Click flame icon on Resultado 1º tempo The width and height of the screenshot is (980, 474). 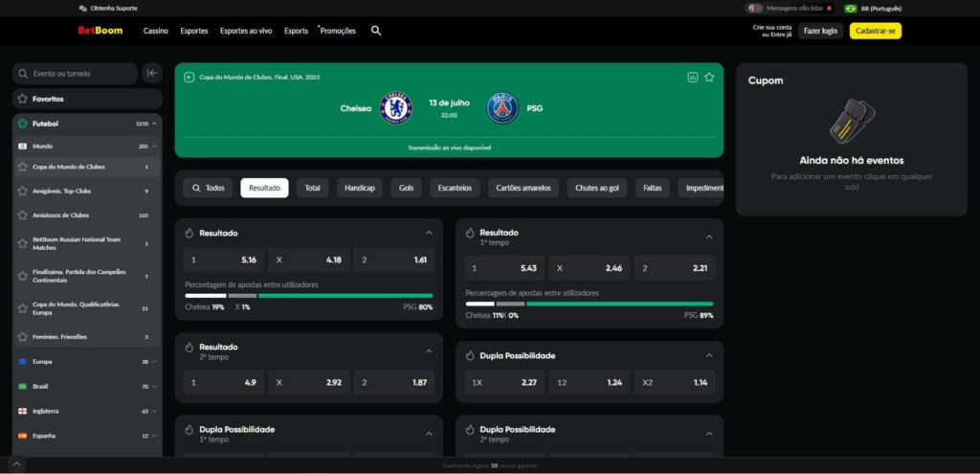click(470, 233)
